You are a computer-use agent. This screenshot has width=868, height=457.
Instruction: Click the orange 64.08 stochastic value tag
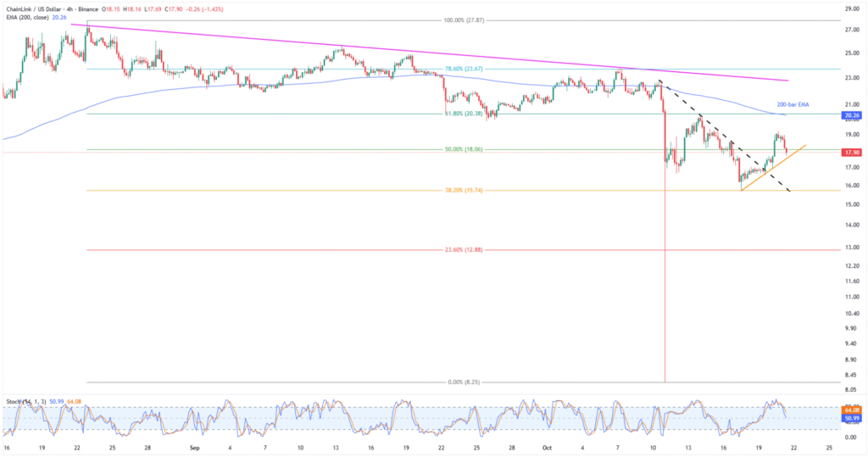[852, 410]
